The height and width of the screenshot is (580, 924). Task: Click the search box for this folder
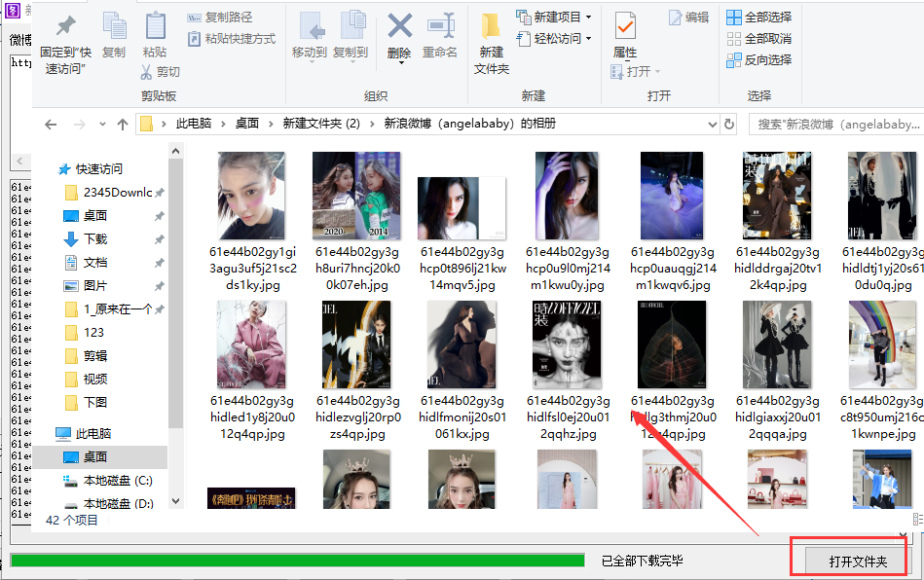[x=836, y=125]
